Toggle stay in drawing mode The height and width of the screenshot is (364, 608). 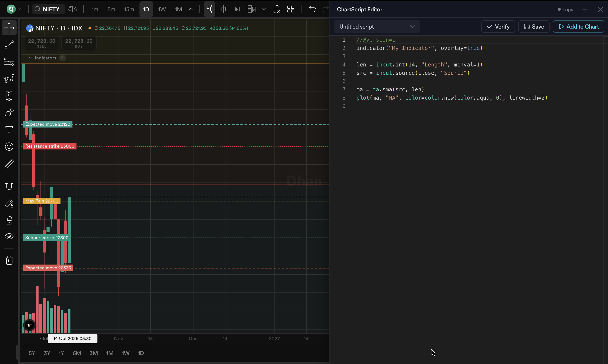click(x=9, y=204)
